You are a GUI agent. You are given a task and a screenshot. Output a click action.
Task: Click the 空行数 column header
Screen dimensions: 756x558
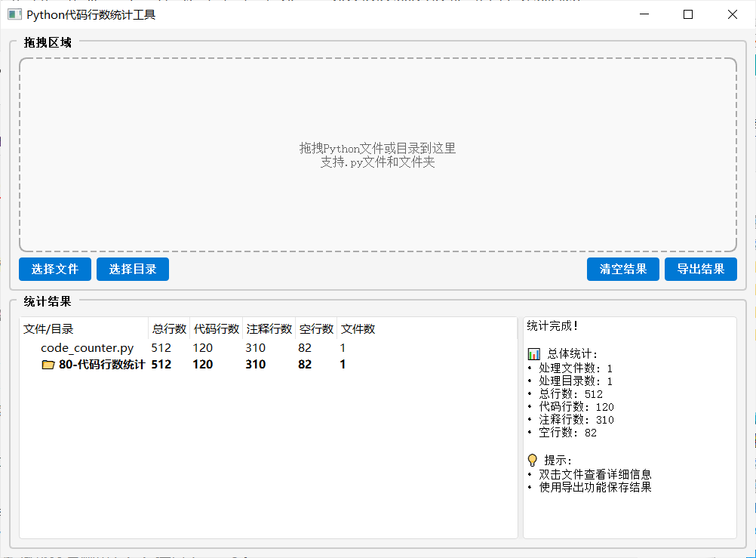[x=318, y=328]
